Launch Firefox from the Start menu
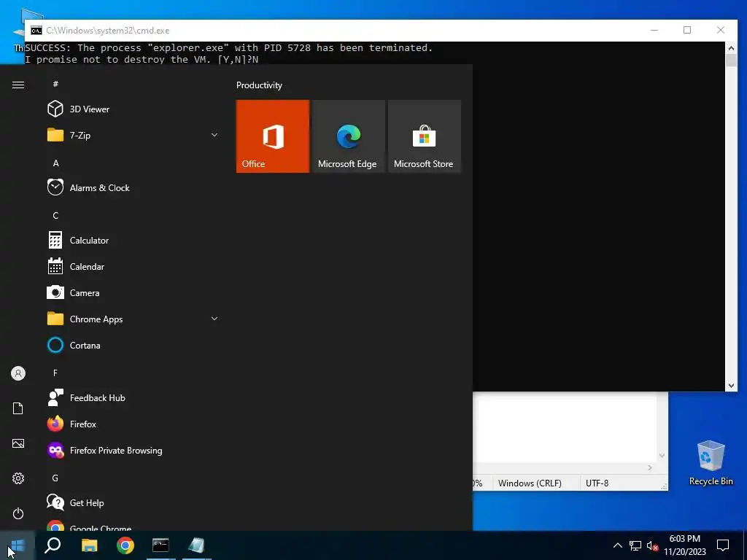This screenshot has width=747, height=560. [133, 424]
